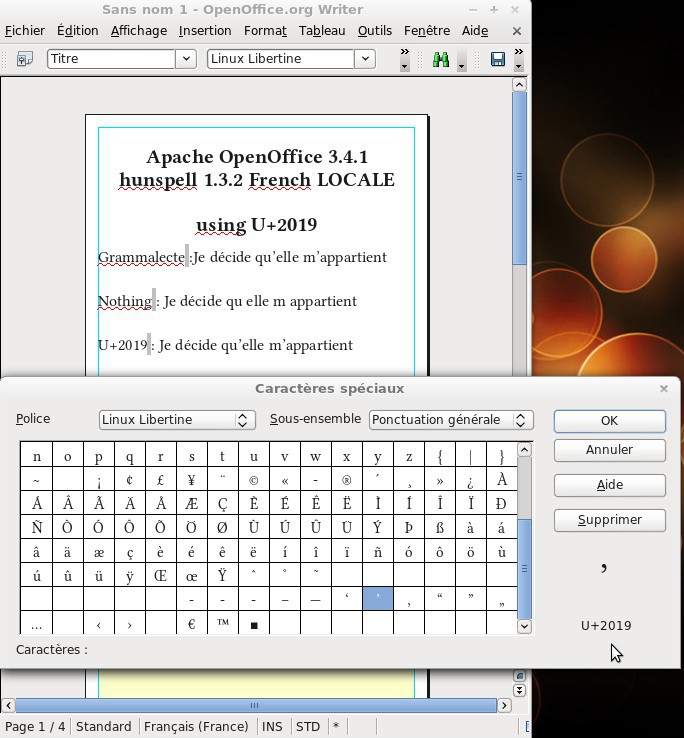Click the document vertical scrollbar up arrow
684x738 pixels.
pos(519,85)
